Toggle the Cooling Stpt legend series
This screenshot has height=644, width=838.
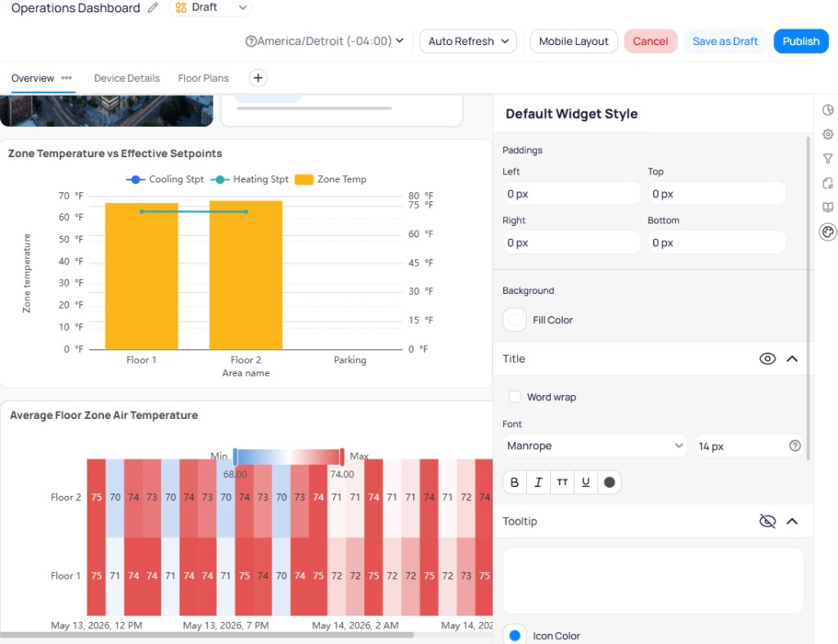coord(164,179)
